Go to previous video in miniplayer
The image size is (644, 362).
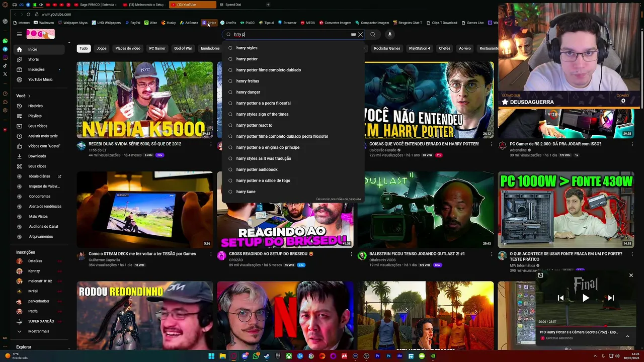click(560, 298)
